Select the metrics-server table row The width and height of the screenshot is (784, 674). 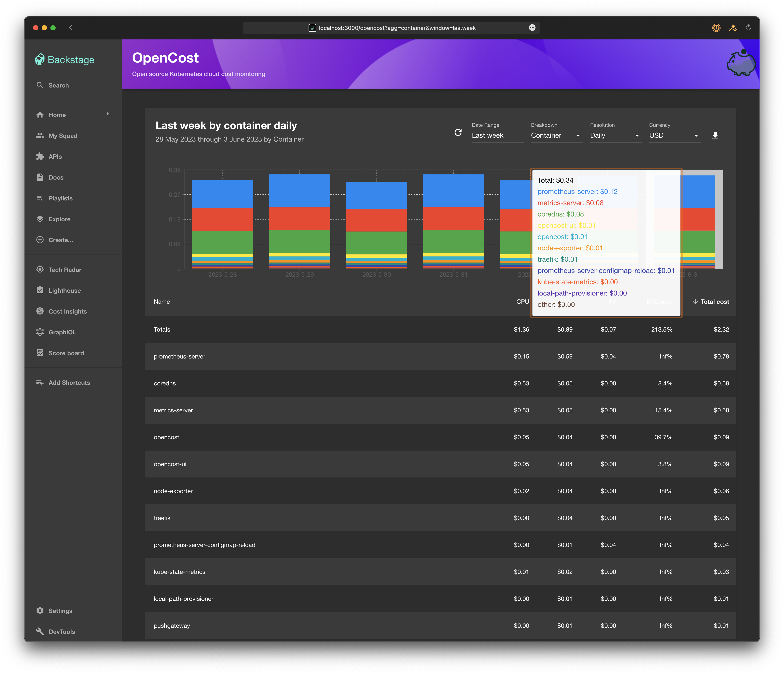(440, 410)
